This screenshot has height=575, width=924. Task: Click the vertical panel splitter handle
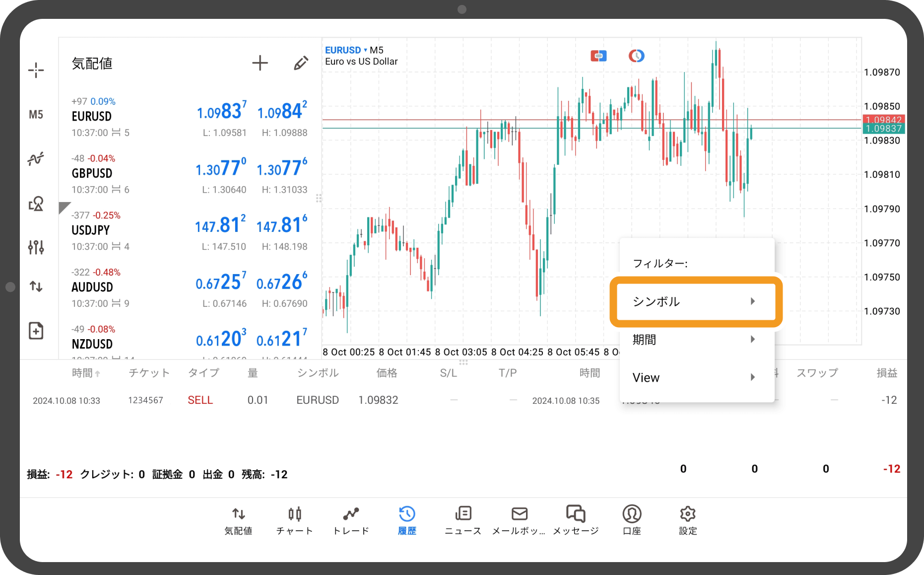tap(319, 199)
